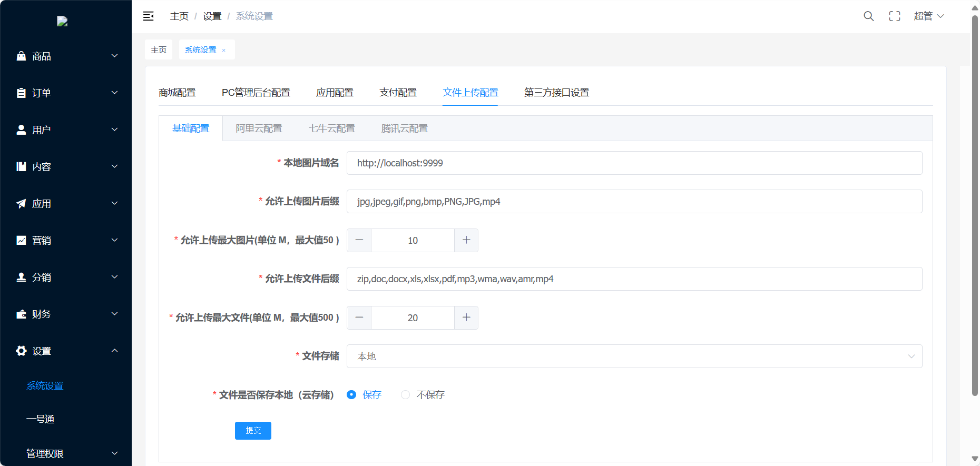
Task: Collapse the 设置 menu
Action: pyautogui.click(x=66, y=351)
